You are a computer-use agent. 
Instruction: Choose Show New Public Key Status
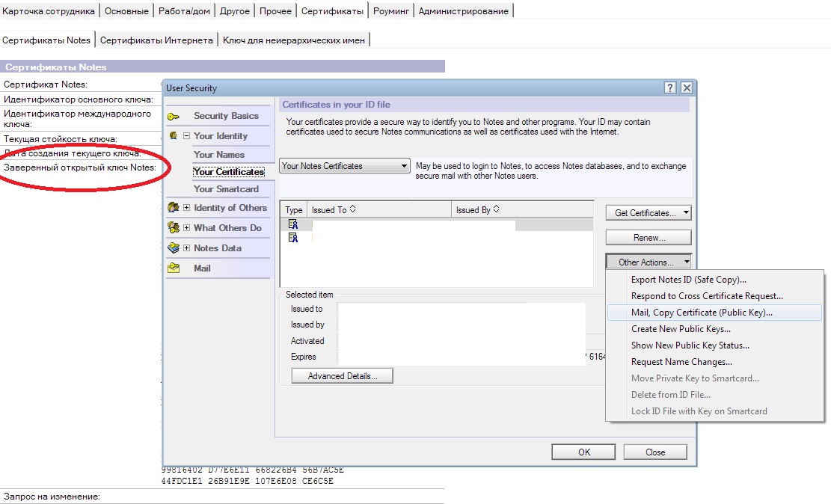pos(690,345)
